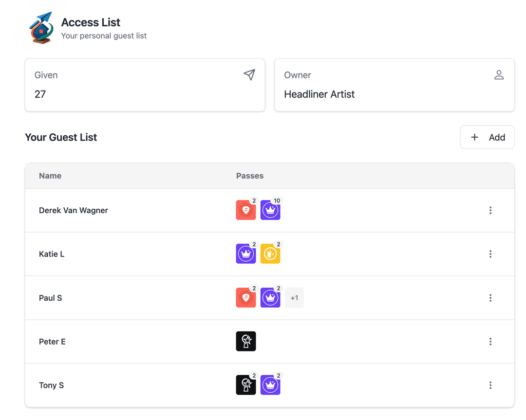Screen dimensions: 526x420
Task: Click the Passes column header
Action: [x=250, y=176]
